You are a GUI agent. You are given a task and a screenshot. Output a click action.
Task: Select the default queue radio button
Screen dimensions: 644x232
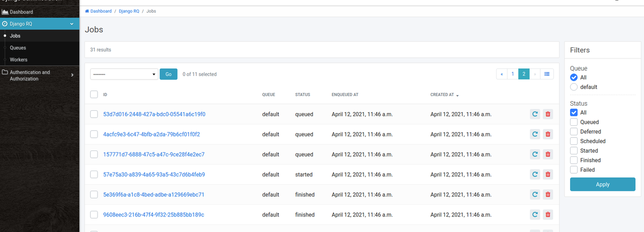pos(574,87)
